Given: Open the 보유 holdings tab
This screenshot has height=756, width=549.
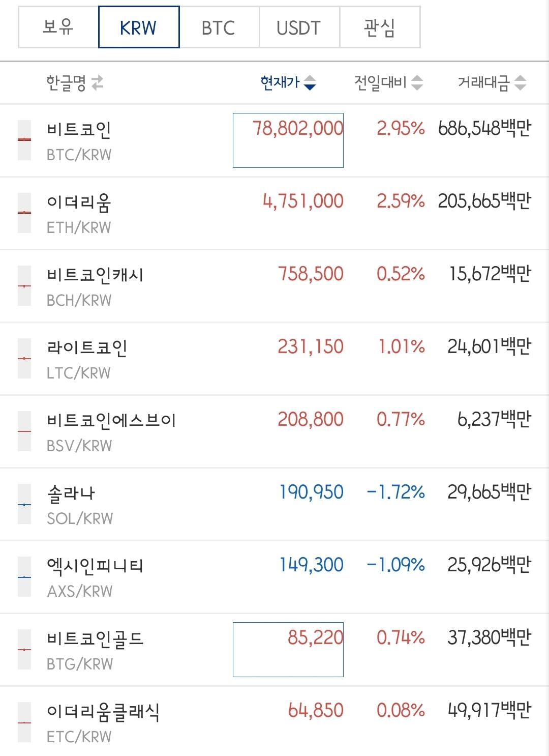Looking at the screenshot, I should click(x=58, y=27).
